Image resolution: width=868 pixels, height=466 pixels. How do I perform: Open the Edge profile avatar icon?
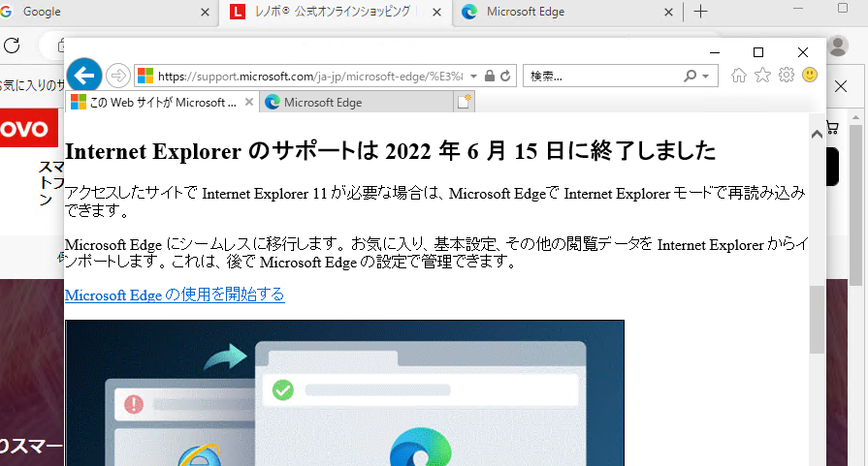coord(838,46)
